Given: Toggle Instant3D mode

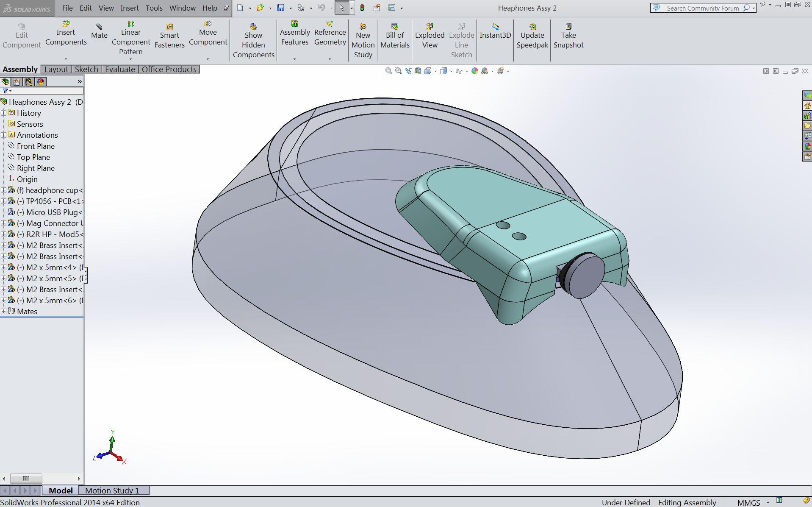Looking at the screenshot, I should [x=495, y=31].
